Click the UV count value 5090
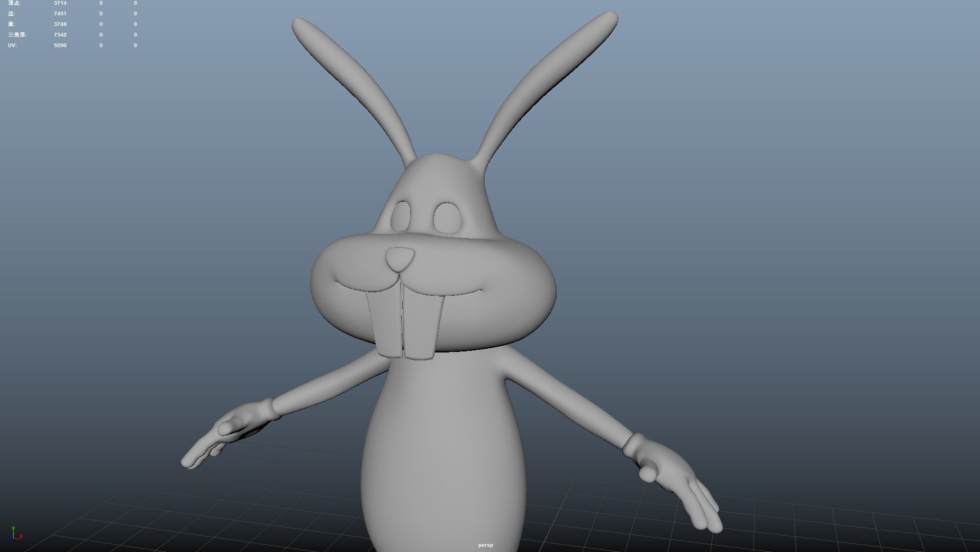980x552 pixels. pos(60,46)
